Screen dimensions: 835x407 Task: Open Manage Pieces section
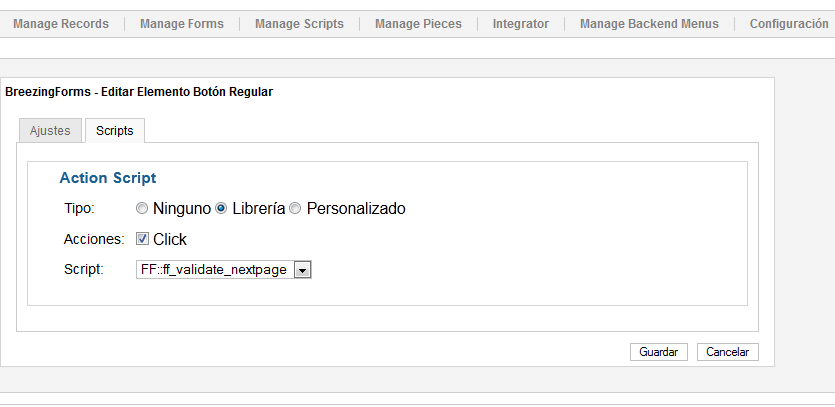[x=418, y=24]
